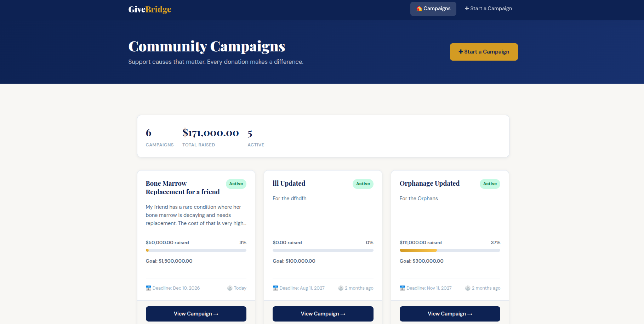This screenshot has height=324, width=644.
Task: Click plus icon on gold Start button
Action: (x=461, y=52)
